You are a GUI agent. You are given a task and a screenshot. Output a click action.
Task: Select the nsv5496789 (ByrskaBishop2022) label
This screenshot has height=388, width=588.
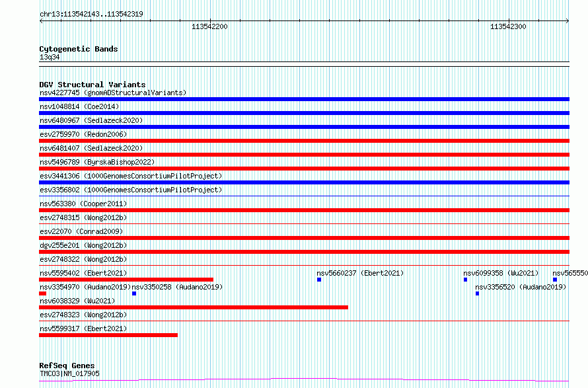97,162
